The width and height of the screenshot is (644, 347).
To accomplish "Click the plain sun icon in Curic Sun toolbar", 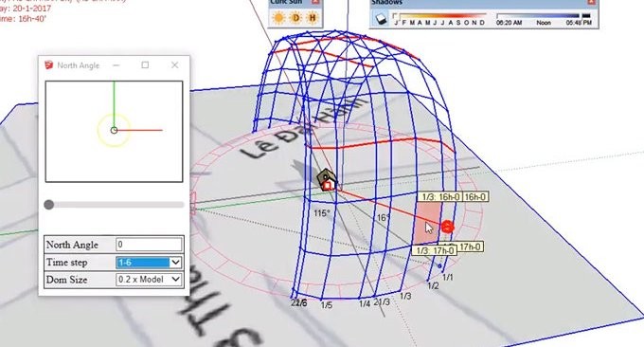I will click(x=278, y=18).
